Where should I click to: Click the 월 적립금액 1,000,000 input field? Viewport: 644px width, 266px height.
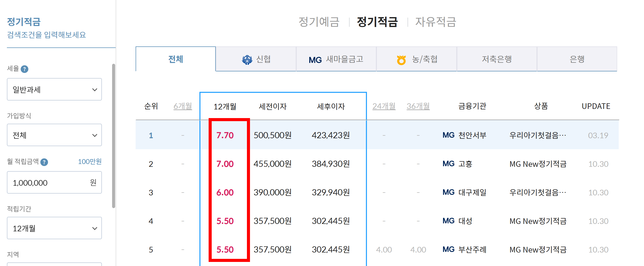pos(54,182)
